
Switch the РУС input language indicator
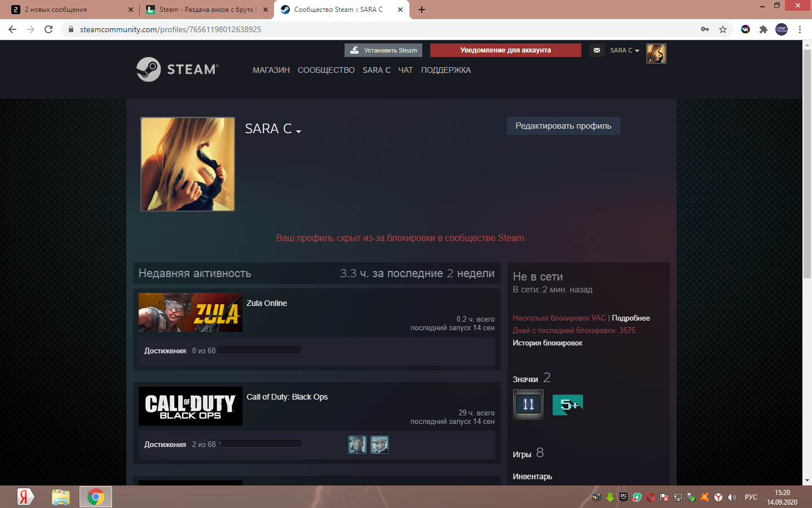click(751, 497)
